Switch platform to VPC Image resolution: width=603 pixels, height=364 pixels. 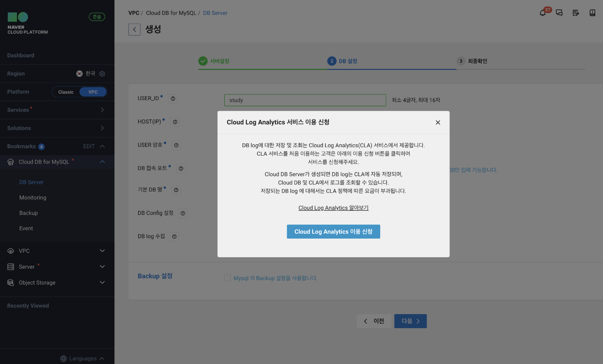93,92
